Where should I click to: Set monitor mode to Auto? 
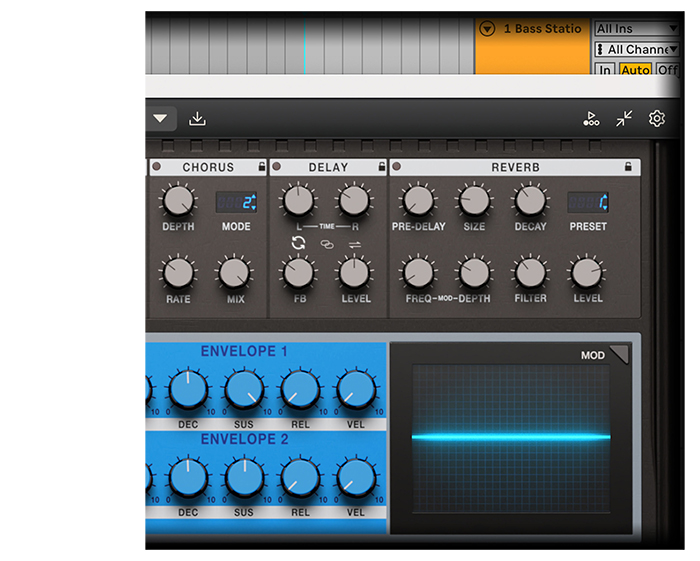tap(635, 70)
